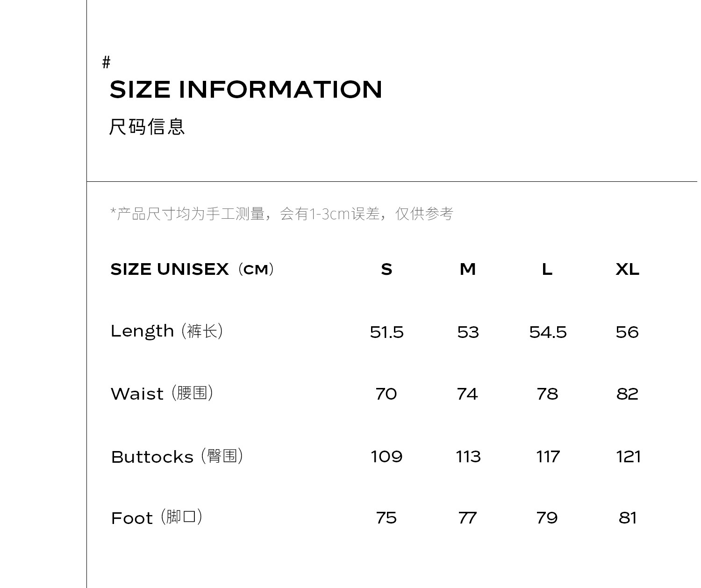Click the 109 buttocks value for size S

pos(386,456)
